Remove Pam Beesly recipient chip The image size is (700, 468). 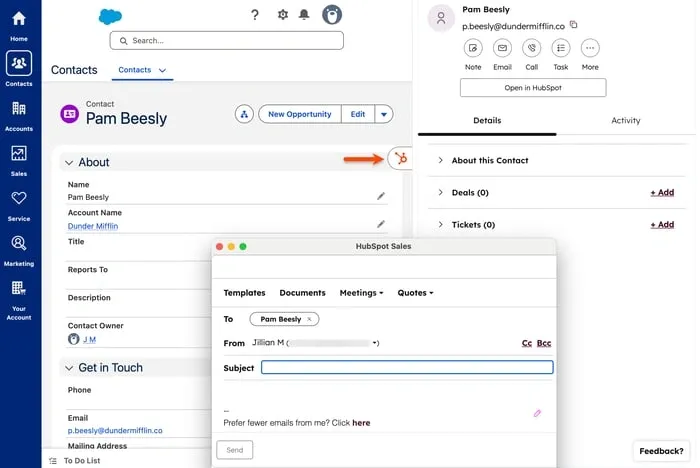[310, 319]
